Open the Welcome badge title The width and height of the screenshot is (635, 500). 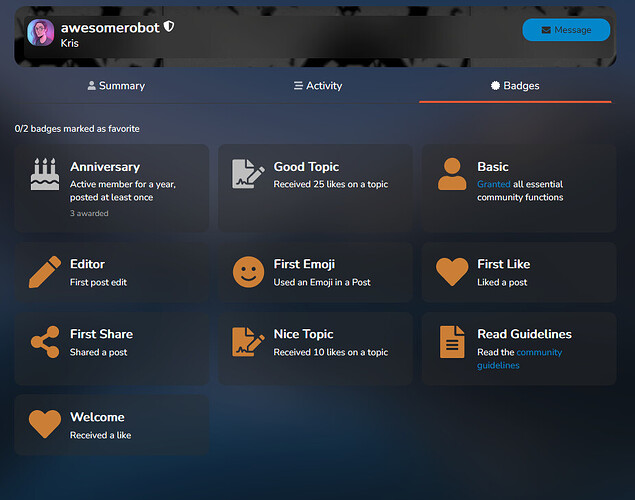point(97,417)
